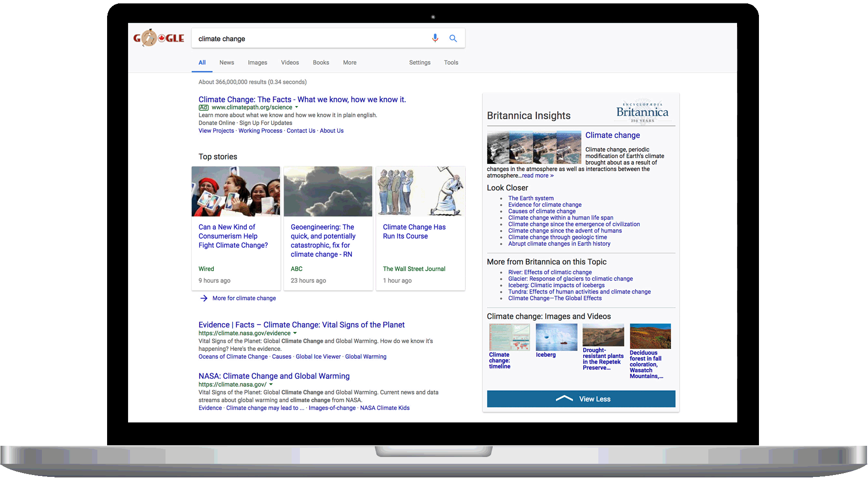Open Abrupt climate changes in Earth history

(559, 244)
